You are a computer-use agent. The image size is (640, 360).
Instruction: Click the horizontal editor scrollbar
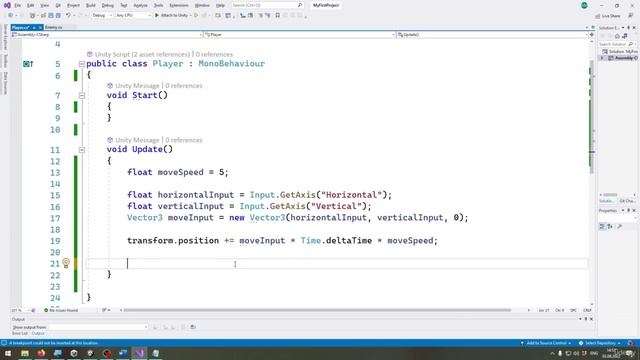(x=318, y=310)
